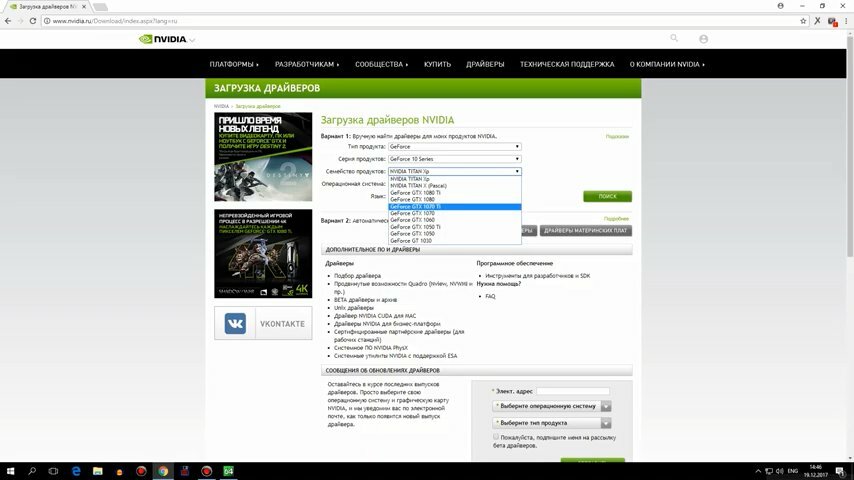Open the VKONTAKTE social banner

coord(263,324)
